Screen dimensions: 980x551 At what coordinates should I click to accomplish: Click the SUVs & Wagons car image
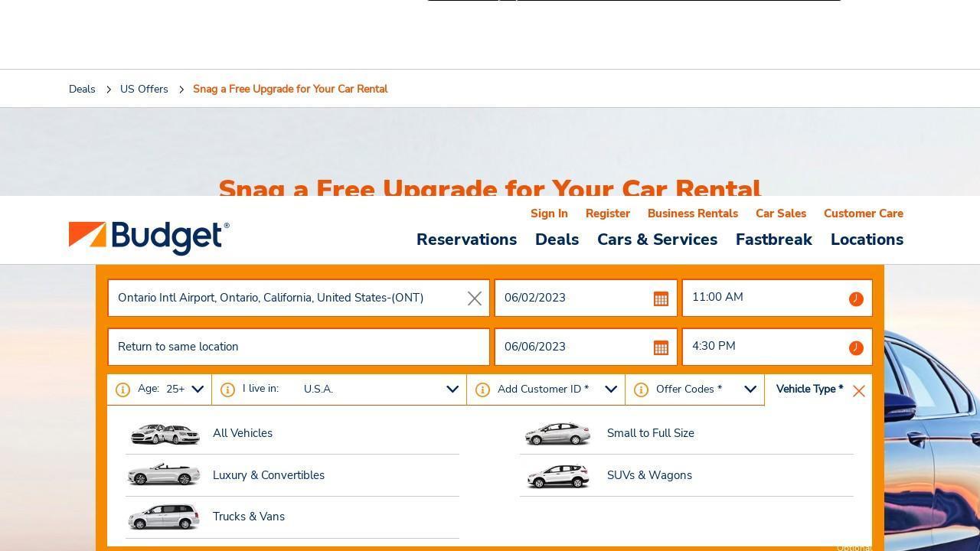tap(558, 476)
